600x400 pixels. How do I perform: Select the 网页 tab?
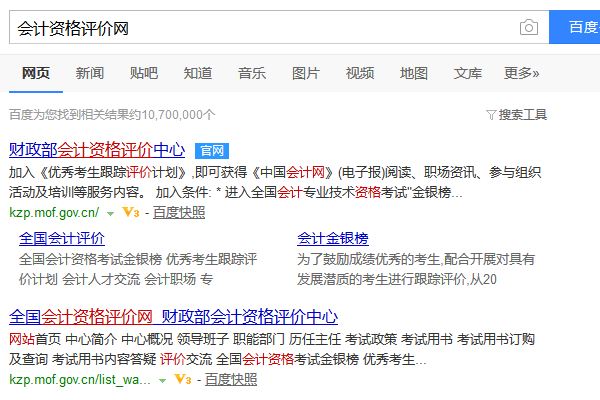point(36,73)
